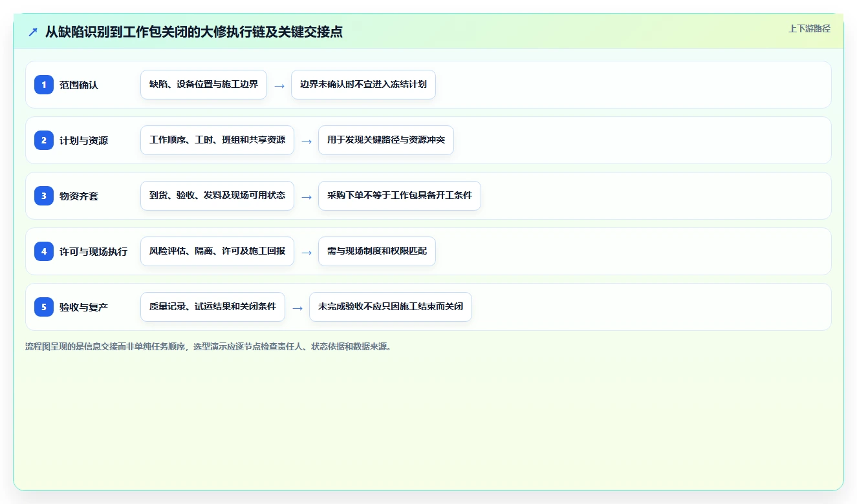This screenshot has height=504, width=857.
Task: Select the step 3 number badge
Action: [44, 196]
